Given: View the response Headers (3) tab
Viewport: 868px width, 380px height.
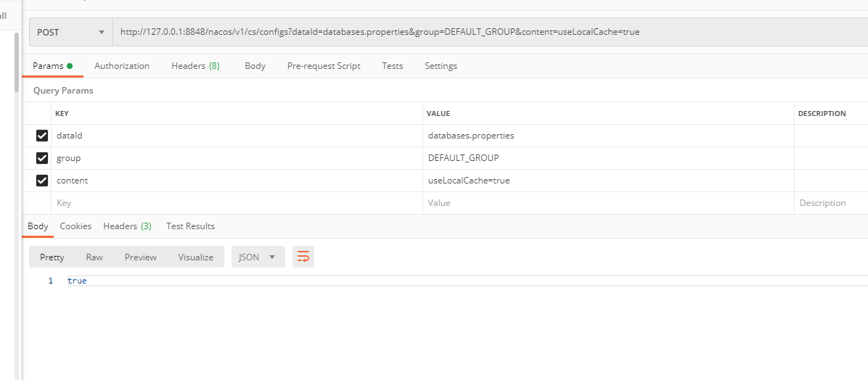Looking at the screenshot, I should pos(127,226).
